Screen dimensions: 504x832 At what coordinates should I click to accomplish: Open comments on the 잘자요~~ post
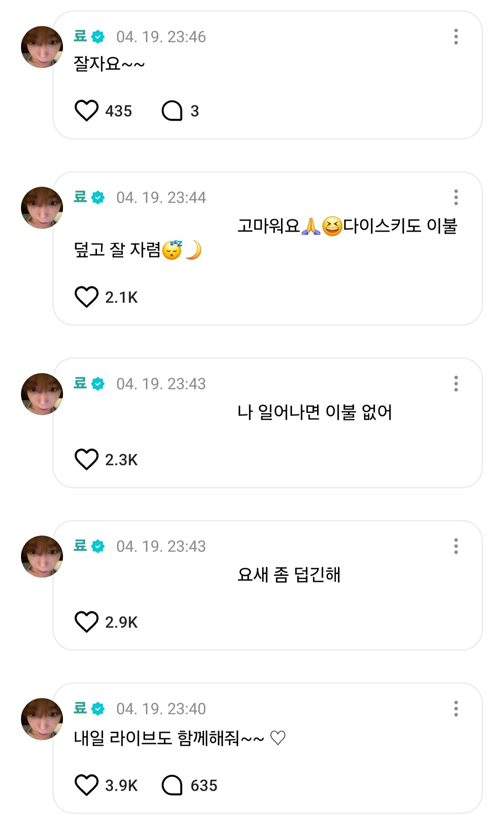point(172,111)
